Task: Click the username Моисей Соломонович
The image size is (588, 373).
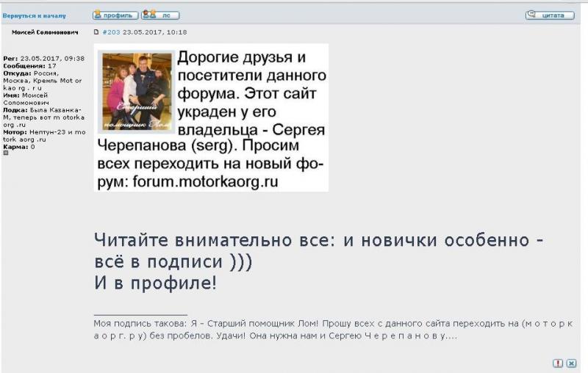Action: click(x=45, y=32)
